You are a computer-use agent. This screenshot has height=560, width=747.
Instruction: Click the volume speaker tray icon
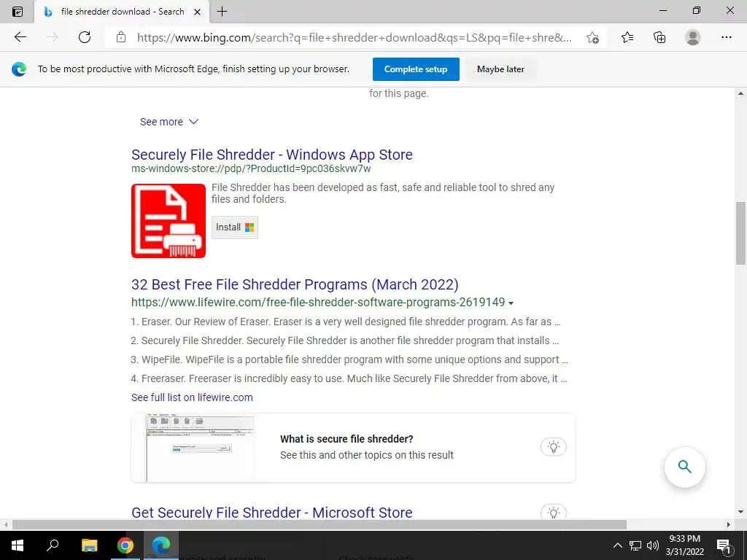653,545
